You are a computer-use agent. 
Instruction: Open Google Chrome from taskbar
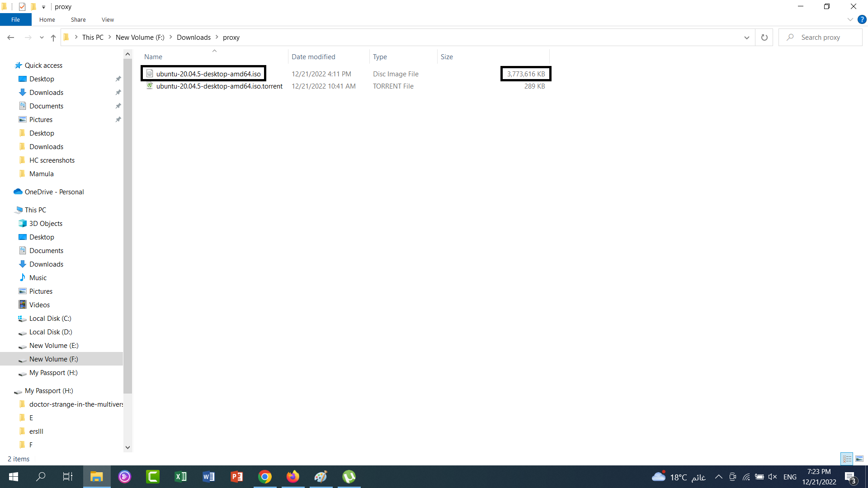point(264,477)
